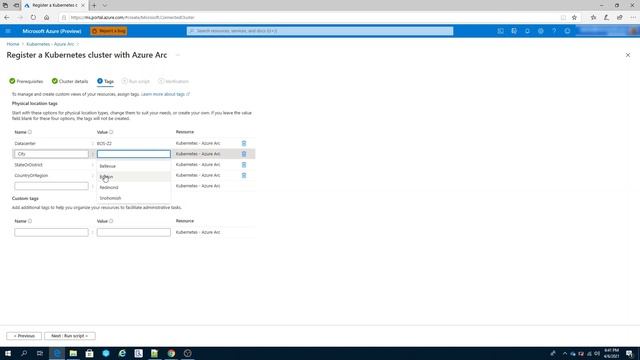Delete the CountryOrRegion tag row
The width and height of the screenshot is (640, 360).
coord(244,175)
